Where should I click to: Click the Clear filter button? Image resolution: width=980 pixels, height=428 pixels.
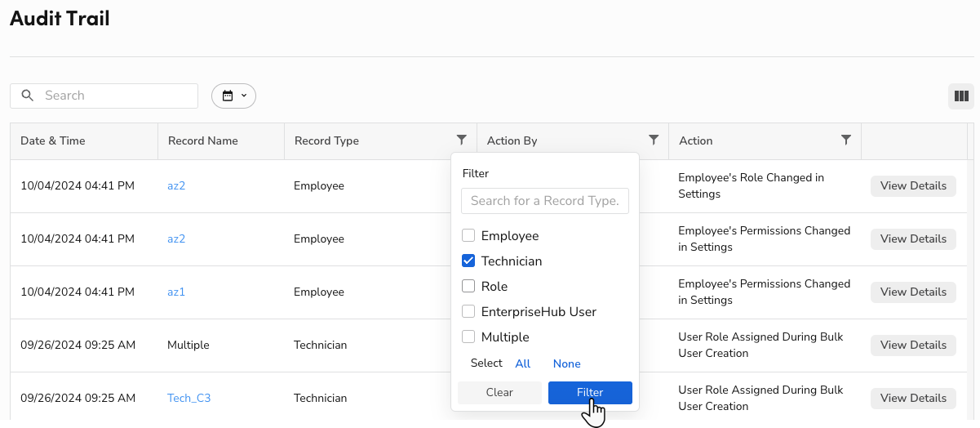coord(499,392)
